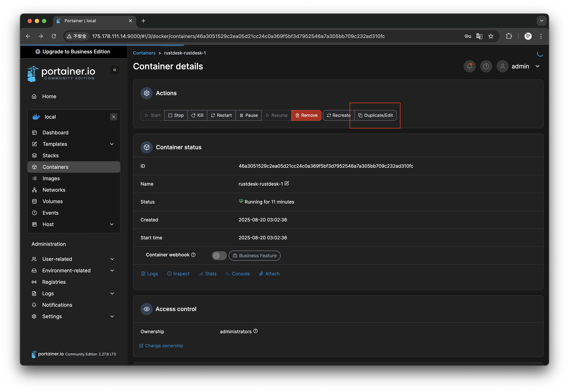Open the browser extensions puzzle icon
The image size is (569, 392).
pos(509,36)
